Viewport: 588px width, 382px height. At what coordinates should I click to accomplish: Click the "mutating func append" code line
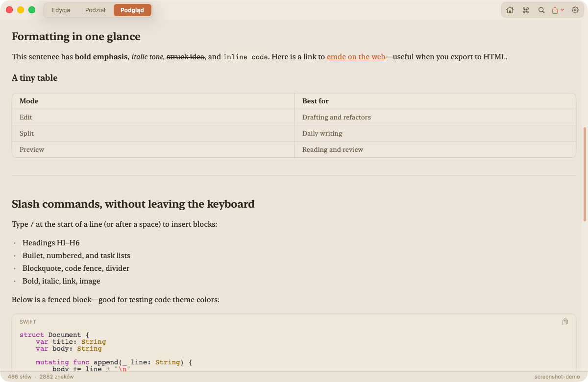(x=114, y=362)
